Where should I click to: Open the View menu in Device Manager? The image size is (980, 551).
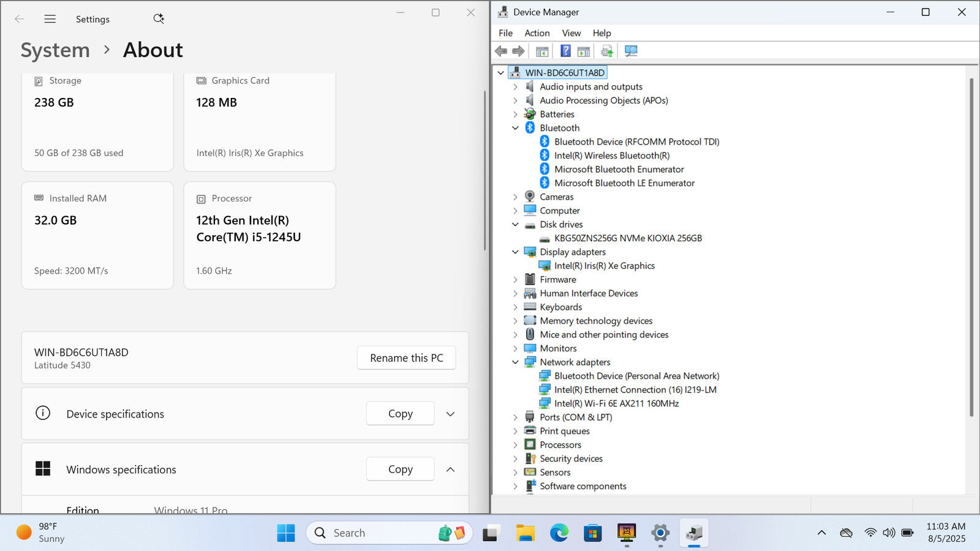tap(571, 33)
